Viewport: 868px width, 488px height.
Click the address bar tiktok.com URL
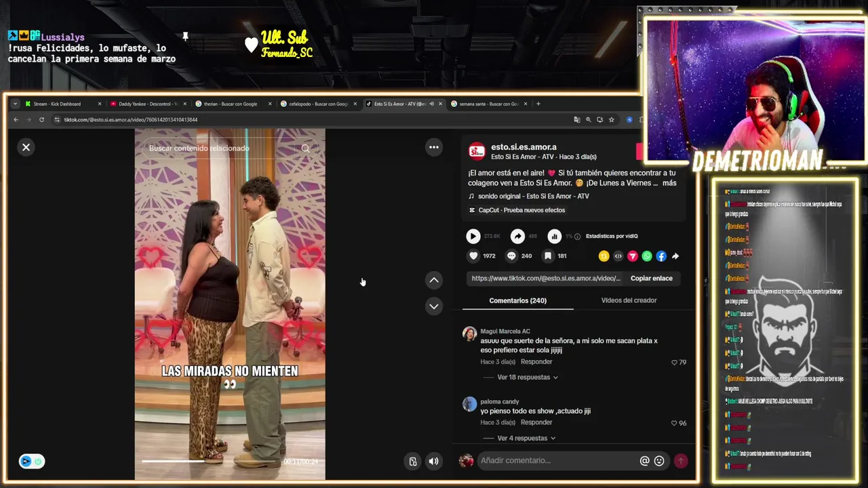click(x=131, y=120)
